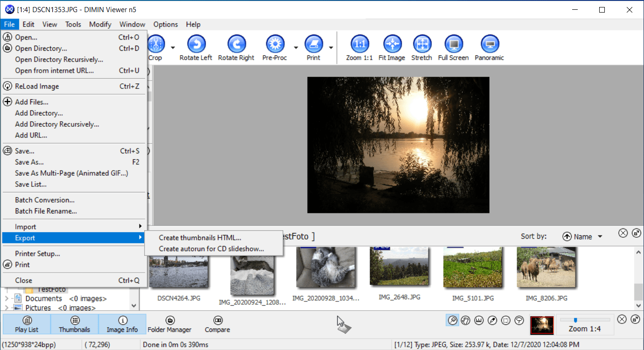This screenshot has height=350, width=644.
Task: Select the DSCN4264.JPG thumbnail
Action: (178, 272)
